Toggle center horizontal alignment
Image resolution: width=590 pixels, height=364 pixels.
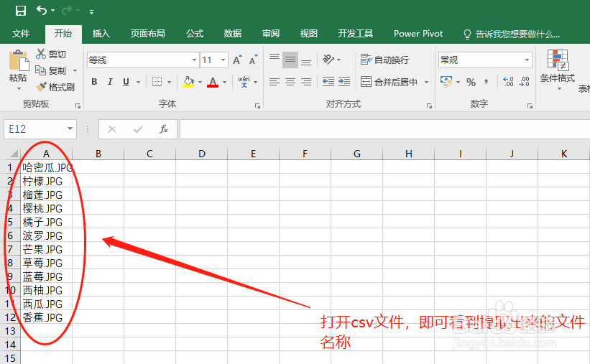pyautogui.click(x=290, y=82)
